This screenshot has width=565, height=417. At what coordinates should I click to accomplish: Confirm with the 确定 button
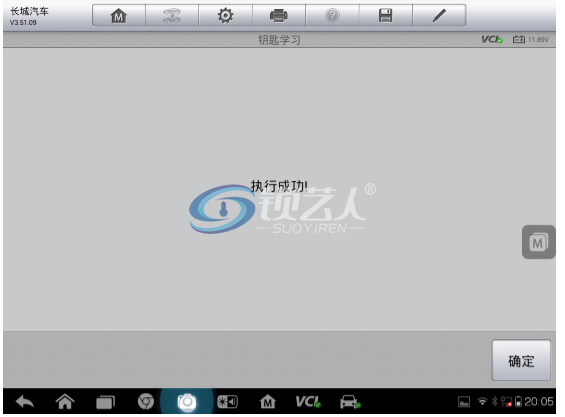[521, 360]
